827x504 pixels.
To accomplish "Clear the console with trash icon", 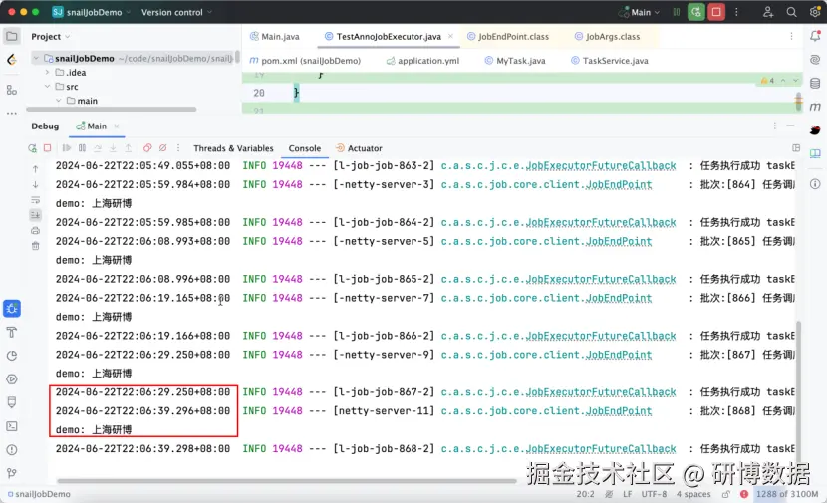I will 35,246.
